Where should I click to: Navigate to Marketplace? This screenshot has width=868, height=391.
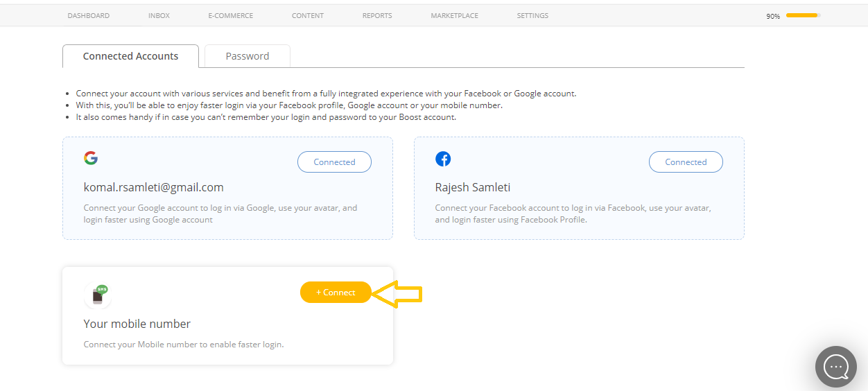tap(454, 15)
